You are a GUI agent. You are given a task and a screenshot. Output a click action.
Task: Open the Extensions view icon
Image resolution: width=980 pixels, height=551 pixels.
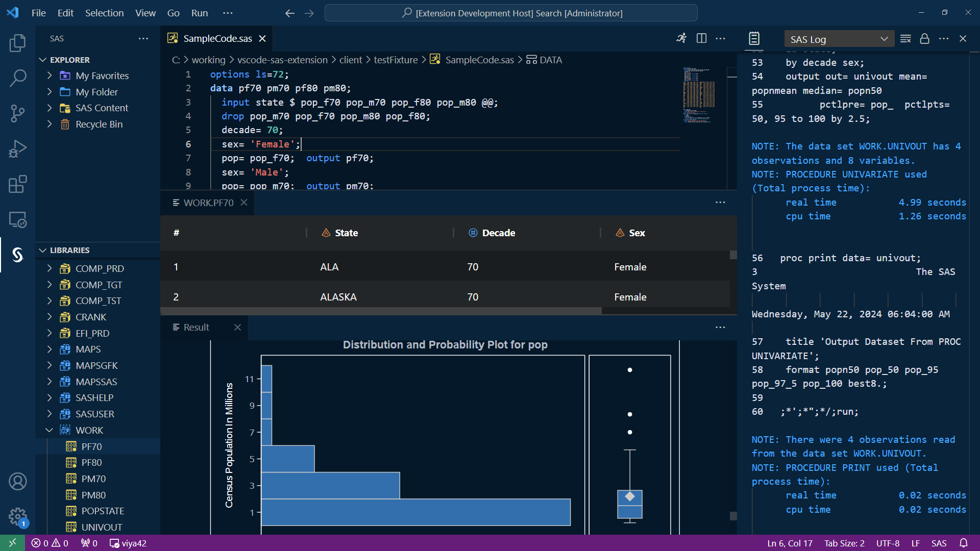(x=17, y=184)
